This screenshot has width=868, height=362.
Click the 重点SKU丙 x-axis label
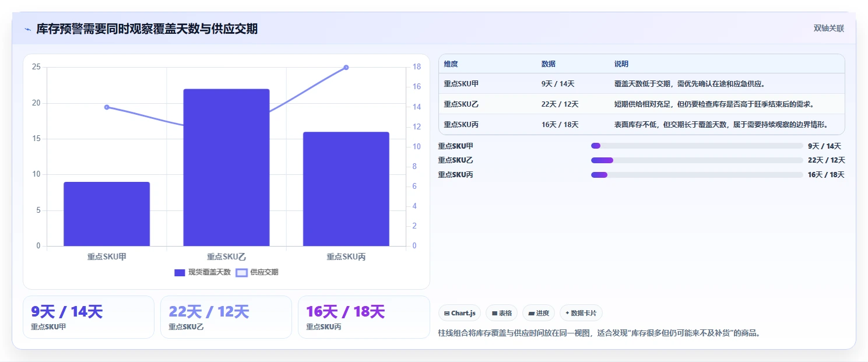(346, 256)
